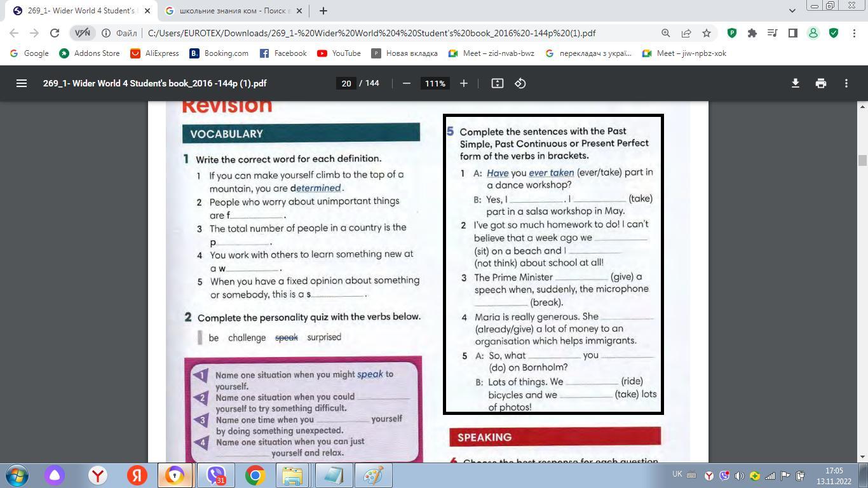Screen dimensions: 868x488
Task: Switch to the школьные знания ком tab
Action: coord(232,11)
